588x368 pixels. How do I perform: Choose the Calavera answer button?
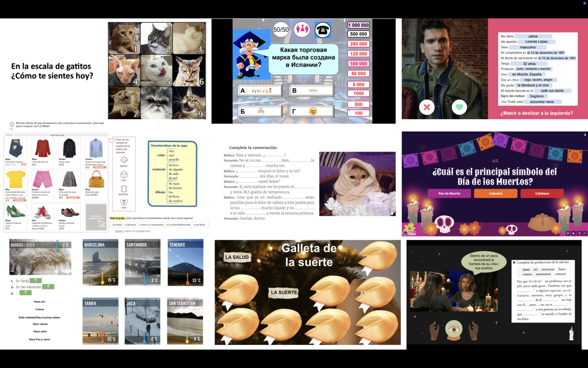(x=495, y=194)
